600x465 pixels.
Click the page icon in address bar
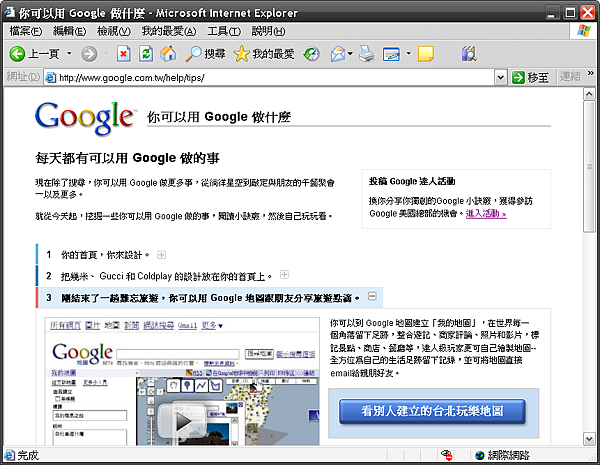click(51, 78)
